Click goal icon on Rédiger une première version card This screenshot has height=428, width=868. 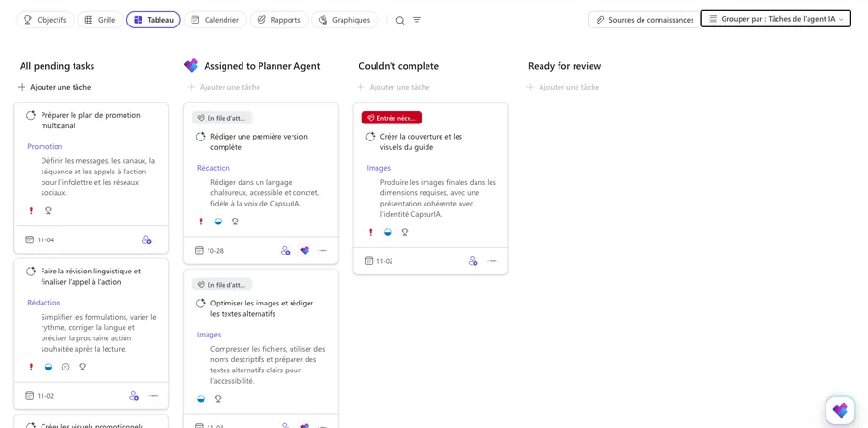coord(235,222)
